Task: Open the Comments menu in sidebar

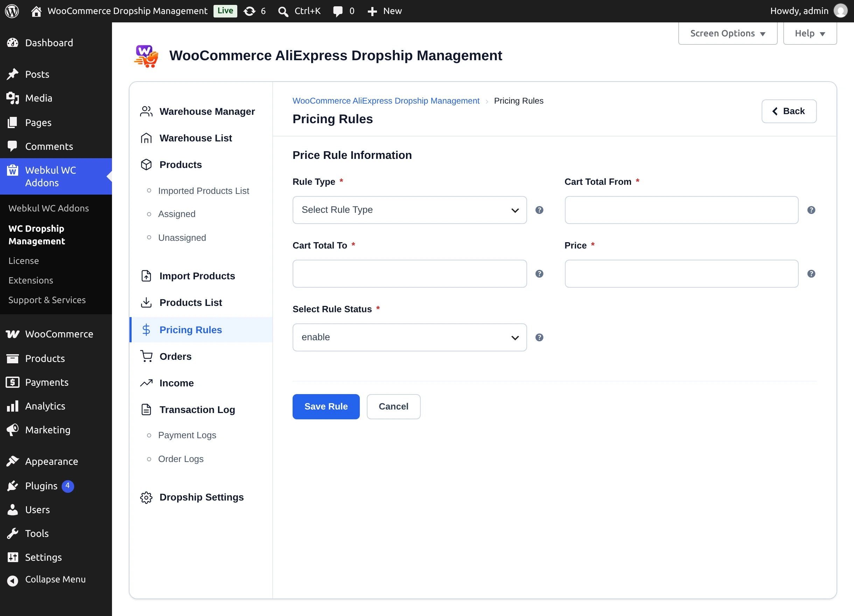Action: (x=56, y=146)
